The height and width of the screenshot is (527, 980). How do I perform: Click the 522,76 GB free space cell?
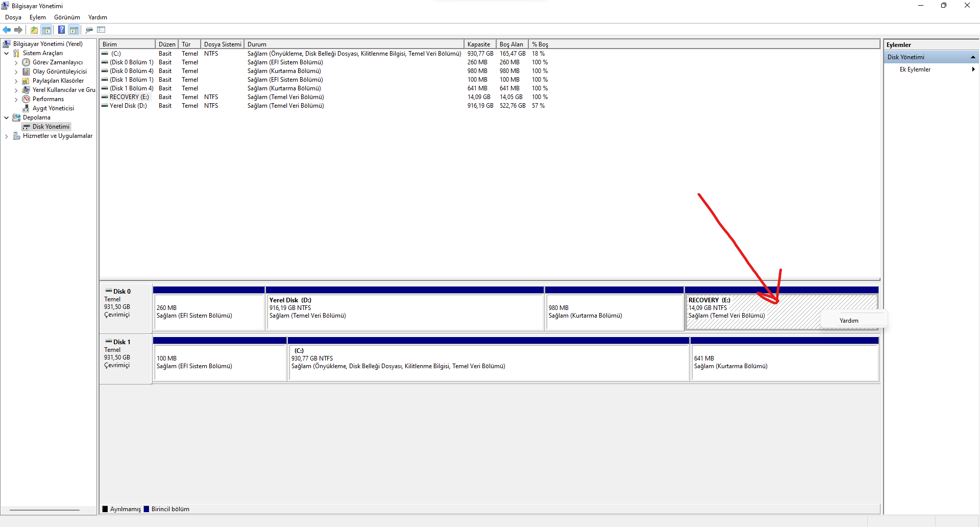(512, 106)
